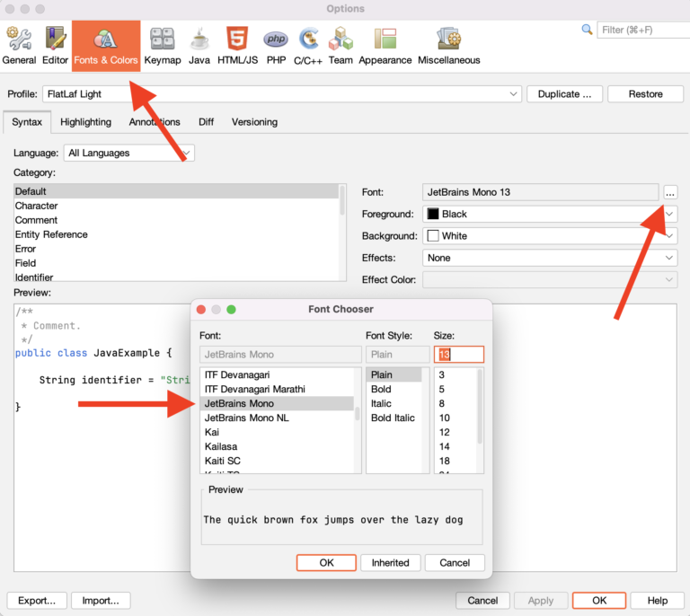This screenshot has height=616, width=690.
Task: Click Cancel in the Font Chooser dialog
Action: pyautogui.click(x=455, y=563)
